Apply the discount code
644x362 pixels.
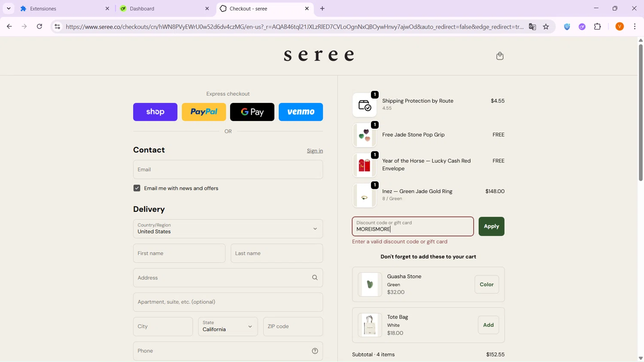click(x=491, y=226)
